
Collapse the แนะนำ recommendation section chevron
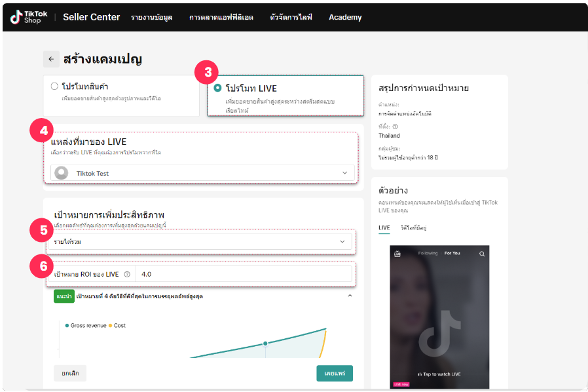(x=350, y=296)
